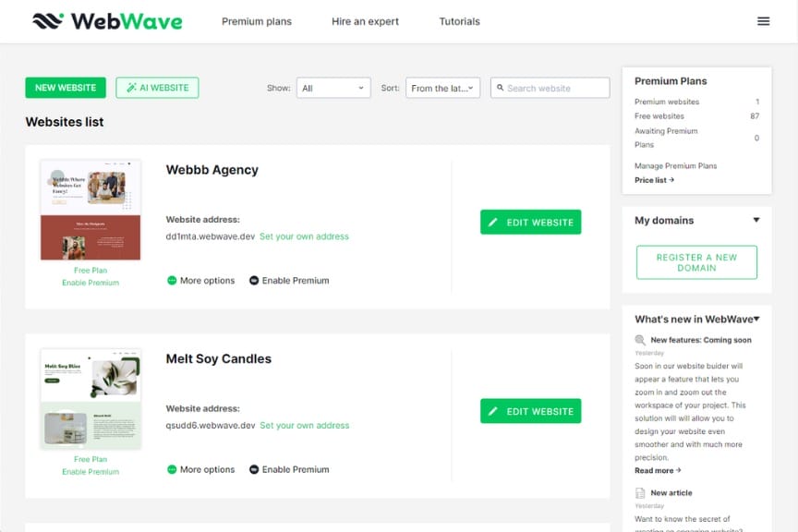Screen dimensions: 798x532
Task: Click the magic wand AI WEBSITE button
Action: coord(157,88)
